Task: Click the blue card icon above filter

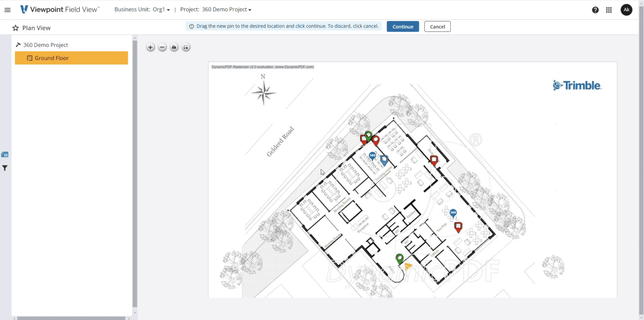Action: [x=5, y=155]
